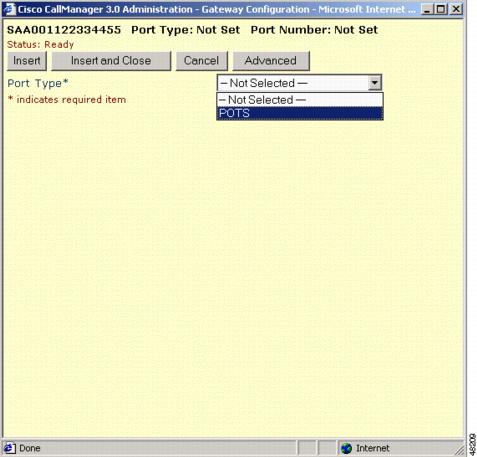Click the SAA001122334455 device name
Image resolution: width=477 pixels, height=457 pixels.
64,30
